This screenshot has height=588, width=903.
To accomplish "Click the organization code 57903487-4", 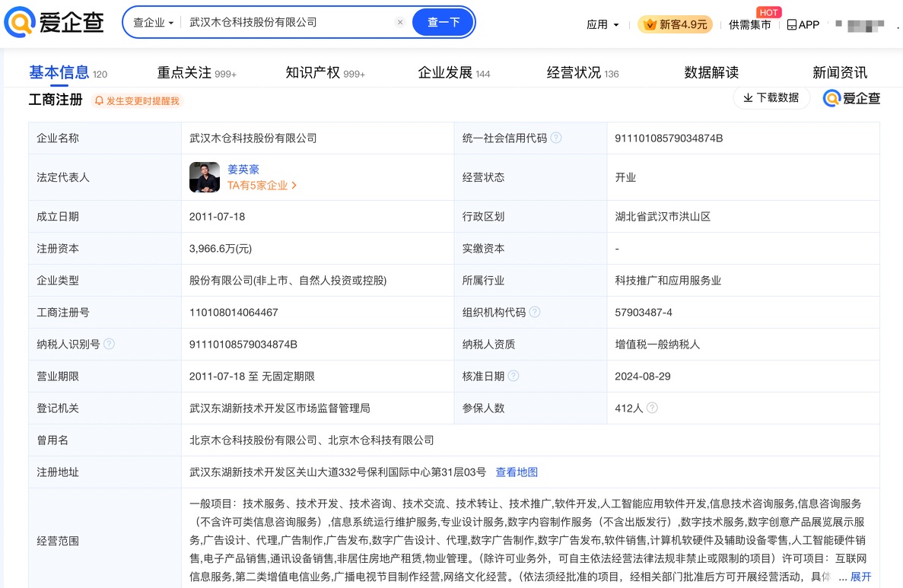I will click(644, 312).
